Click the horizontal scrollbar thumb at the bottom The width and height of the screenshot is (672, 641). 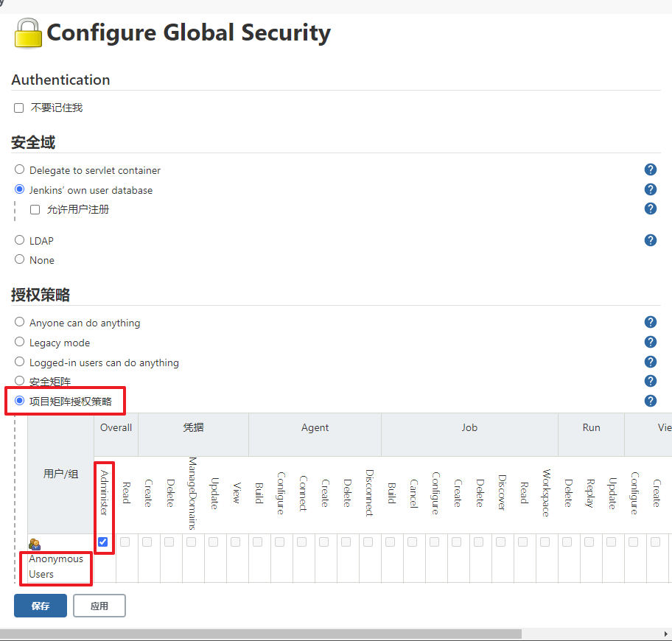(261, 634)
